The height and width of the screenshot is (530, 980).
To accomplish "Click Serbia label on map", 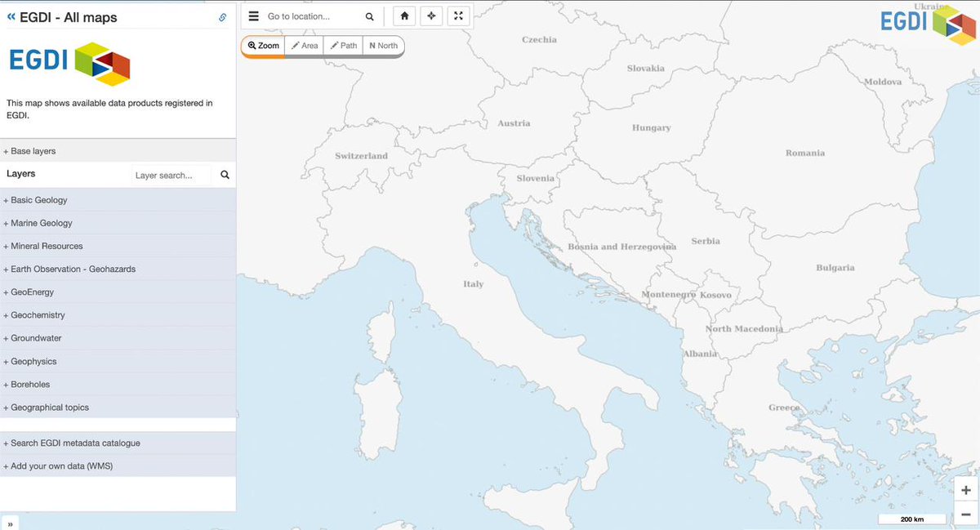I will [706, 241].
